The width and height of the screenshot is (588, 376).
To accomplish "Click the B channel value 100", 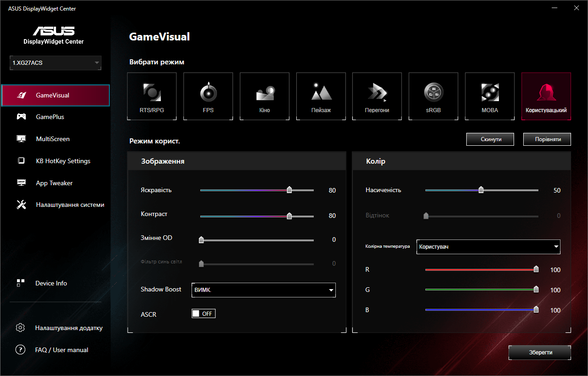I will pyautogui.click(x=555, y=311).
